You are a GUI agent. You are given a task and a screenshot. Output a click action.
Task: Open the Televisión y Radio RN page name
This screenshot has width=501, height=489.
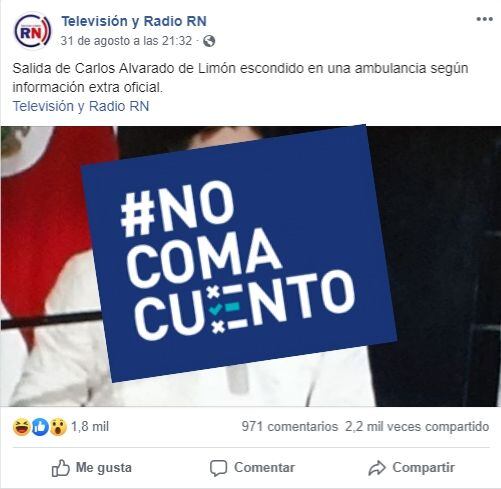(134, 21)
